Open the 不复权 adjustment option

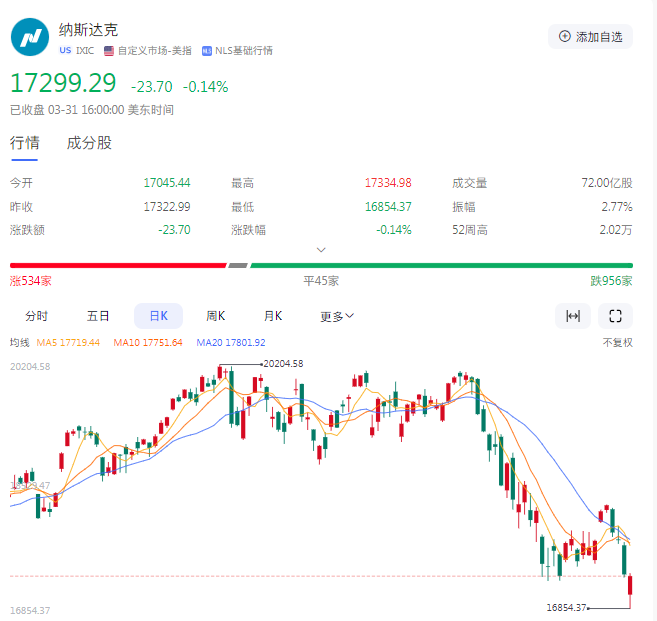[x=618, y=343]
